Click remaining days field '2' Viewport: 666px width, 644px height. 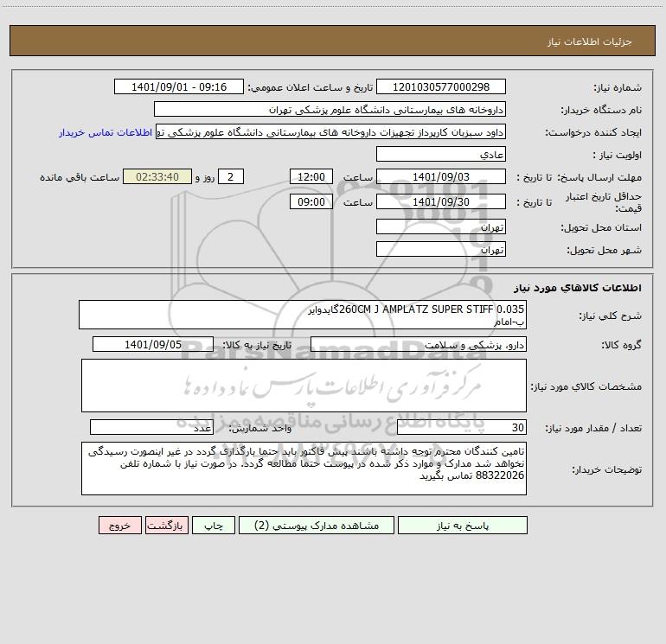pyautogui.click(x=231, y=176)
